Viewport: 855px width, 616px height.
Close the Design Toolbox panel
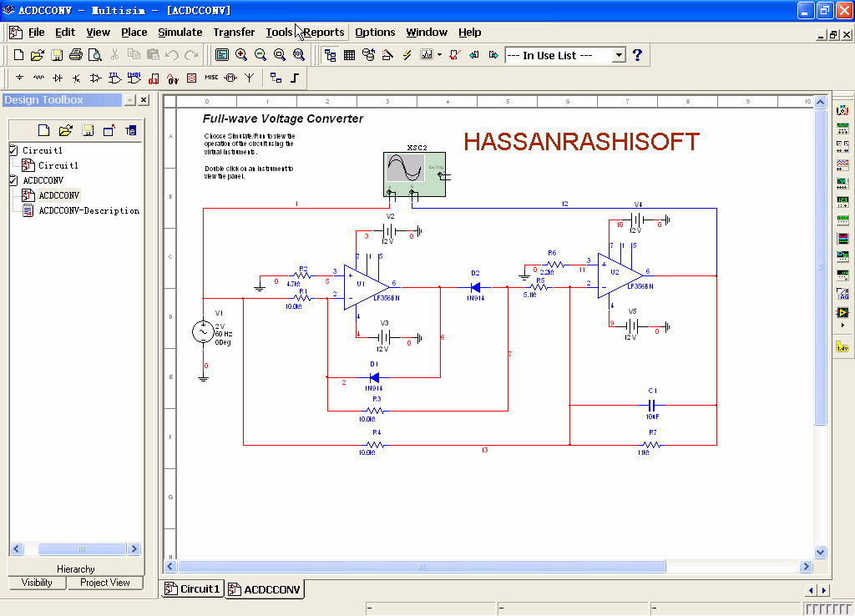click(144, 100)
